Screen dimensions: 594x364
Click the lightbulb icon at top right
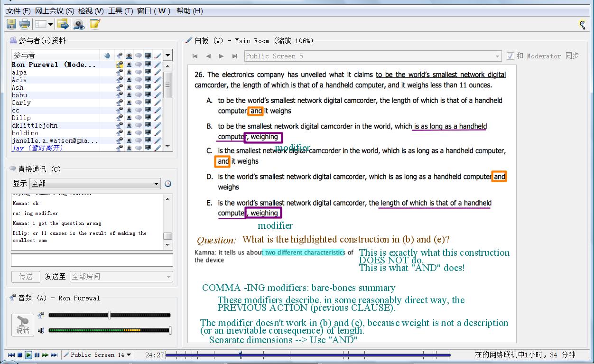tap(582, 25)
